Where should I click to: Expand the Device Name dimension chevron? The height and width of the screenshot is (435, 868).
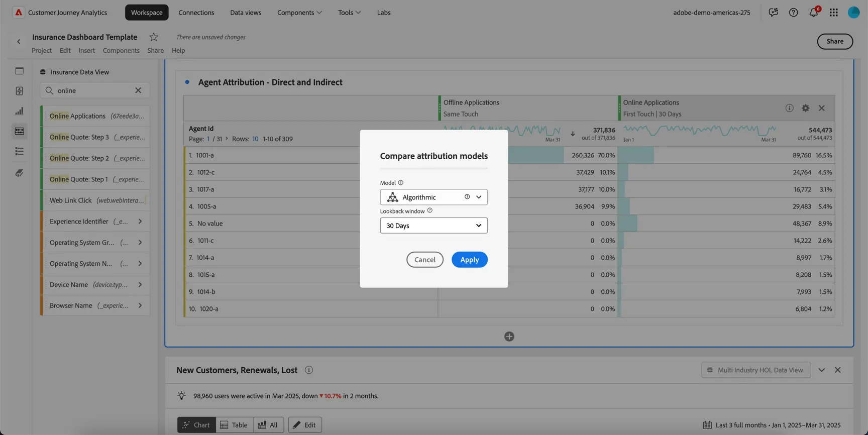140,285
